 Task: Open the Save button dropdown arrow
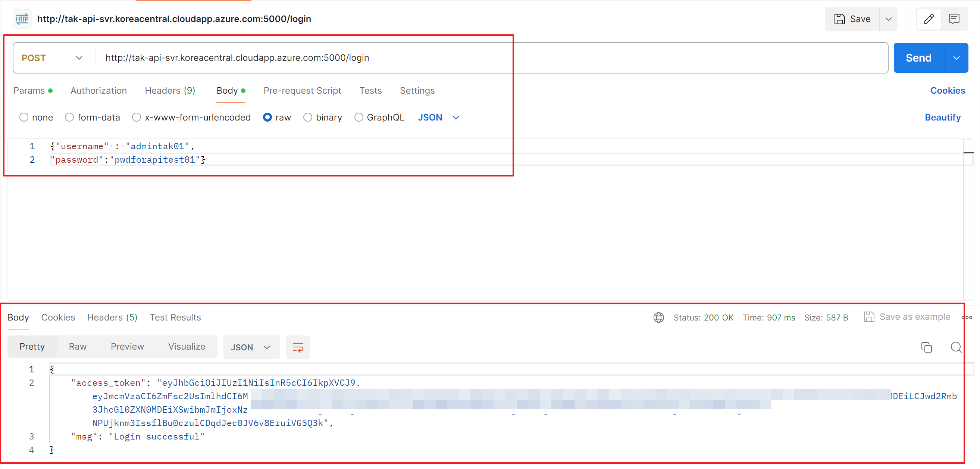(x=888, y=19)
